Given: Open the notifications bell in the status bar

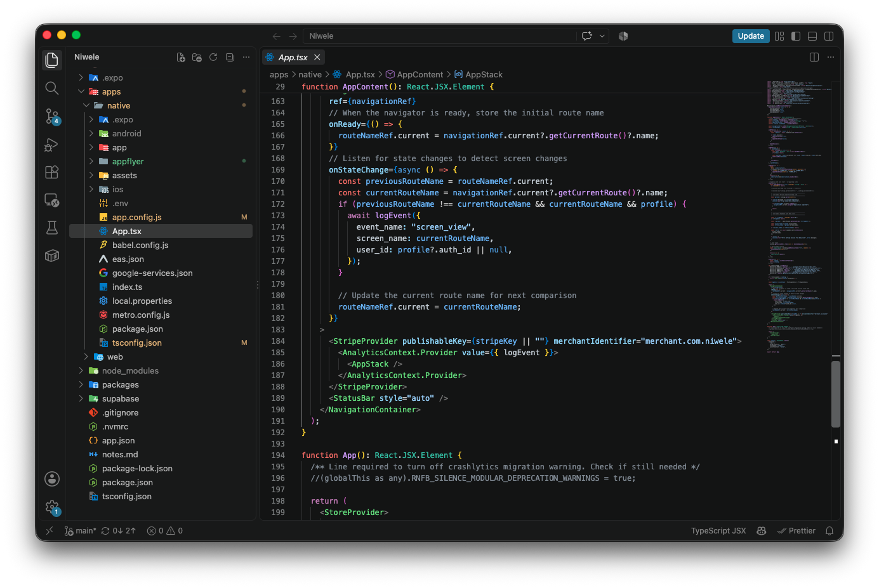Looking at the screenshot, I should 829,531.
